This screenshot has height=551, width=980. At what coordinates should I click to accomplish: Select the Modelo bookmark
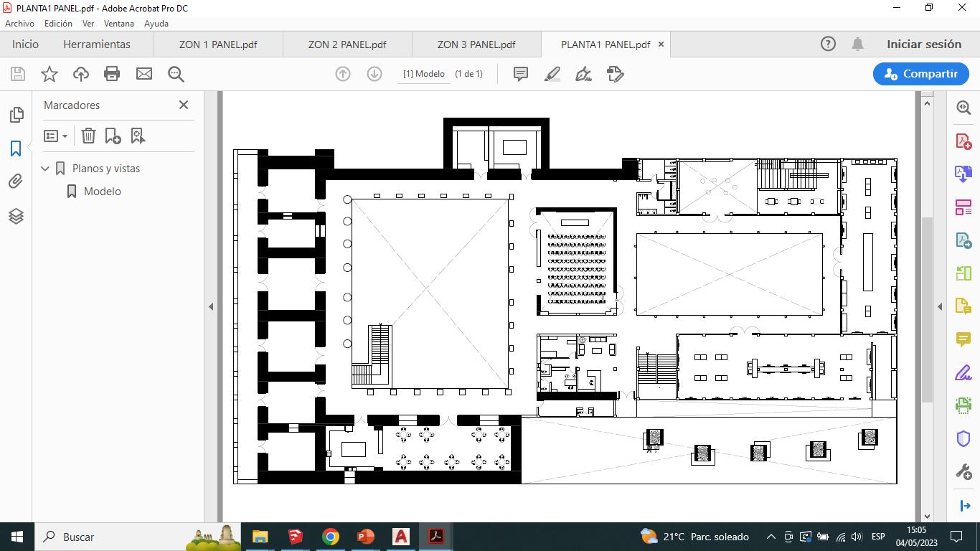pyautogui.click(x=103, y=192)
